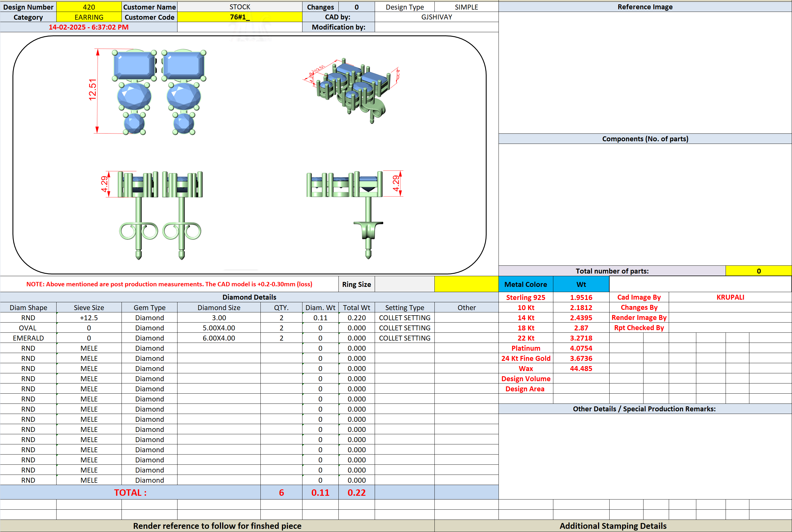
Task: Select the TOTAL : label
Action: pos(130,492)
